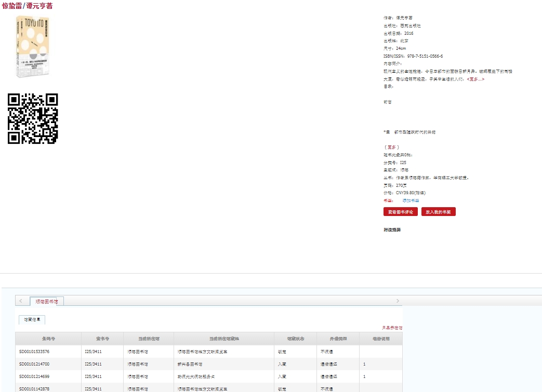Viewport: 542px width, 392px height.
Task: Click the 卷册说明 column header
Action: [x=381, y=339]
